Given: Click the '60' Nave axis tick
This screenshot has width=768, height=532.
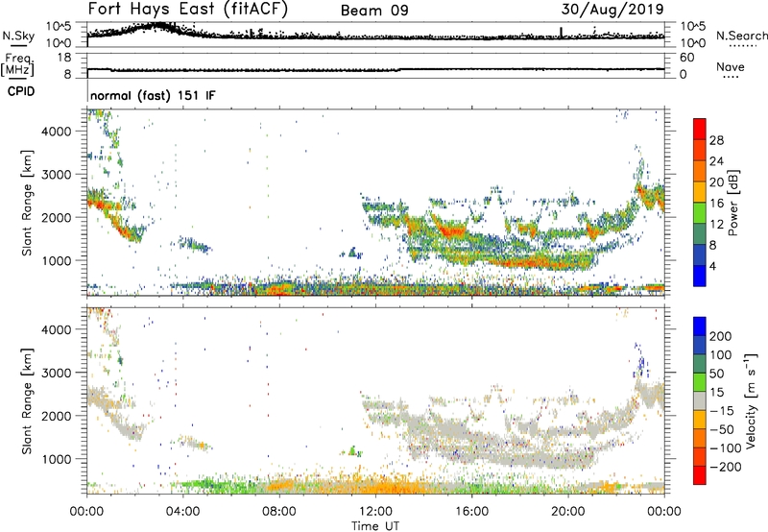Looking at the screenshot, I should pos(686,58).
